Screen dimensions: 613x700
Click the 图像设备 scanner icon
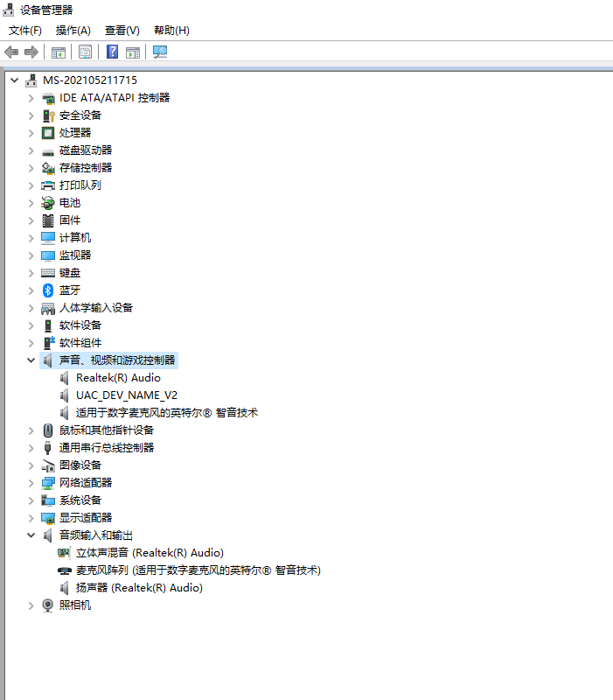click(48, 465)
